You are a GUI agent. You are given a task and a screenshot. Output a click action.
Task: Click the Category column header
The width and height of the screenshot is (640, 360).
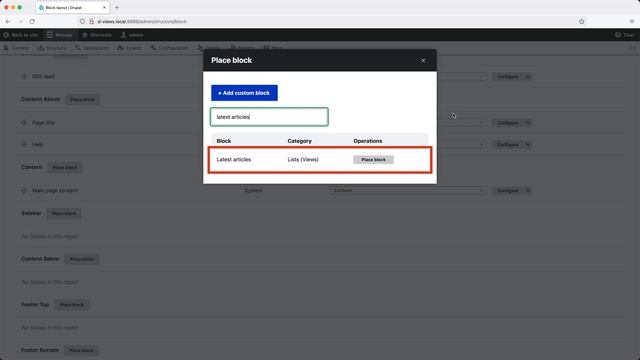pos(299,141)
